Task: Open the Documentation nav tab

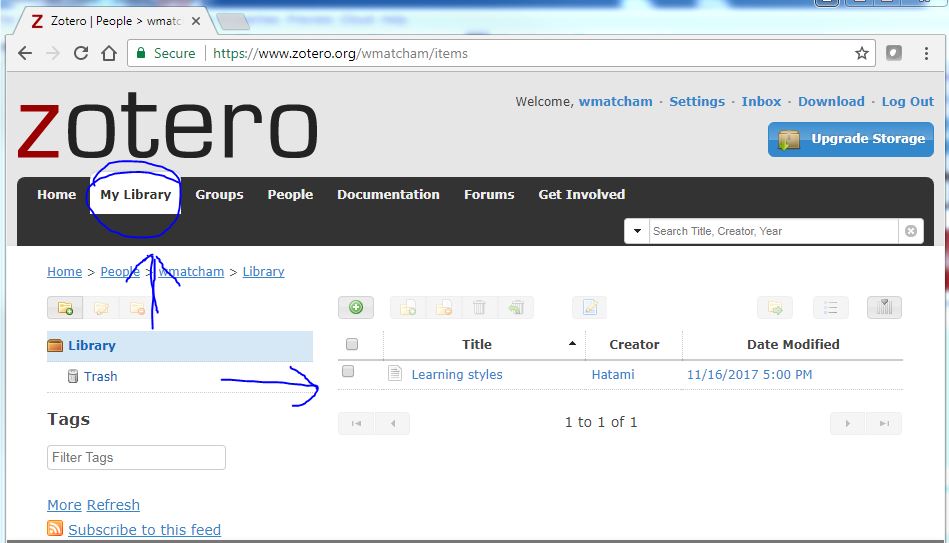Action: (x=388, y=195)
